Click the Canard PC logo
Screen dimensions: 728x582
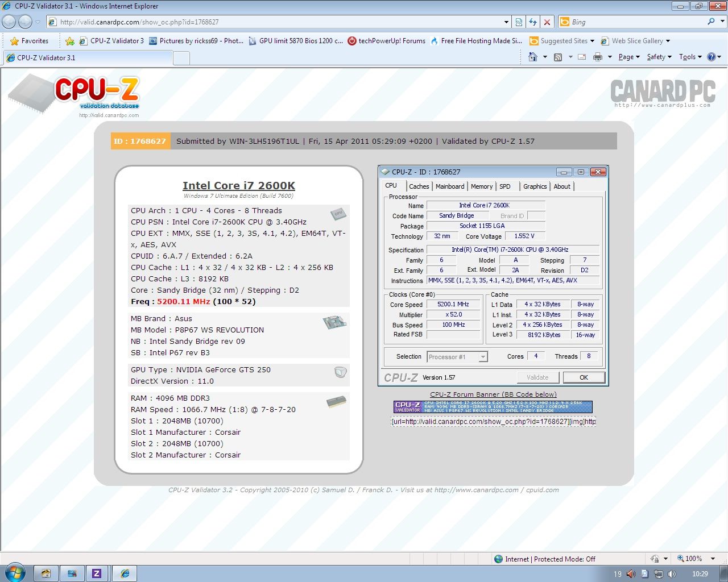(x=663, y=93)
